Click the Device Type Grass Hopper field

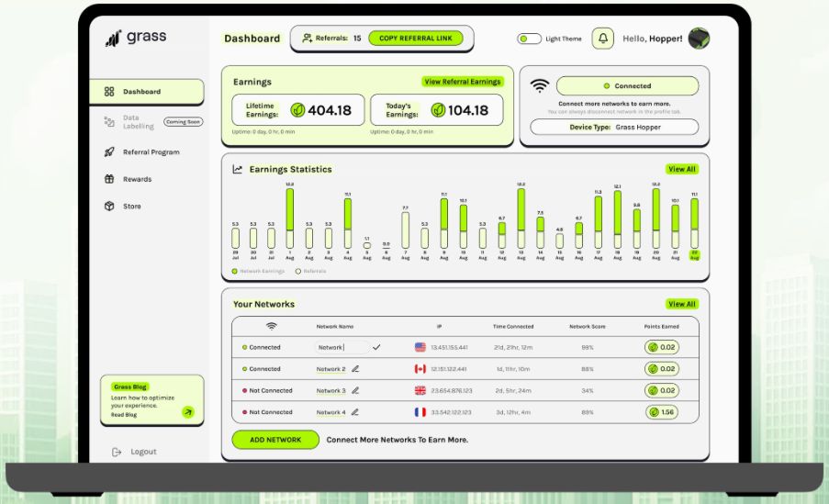coord(614,127)
